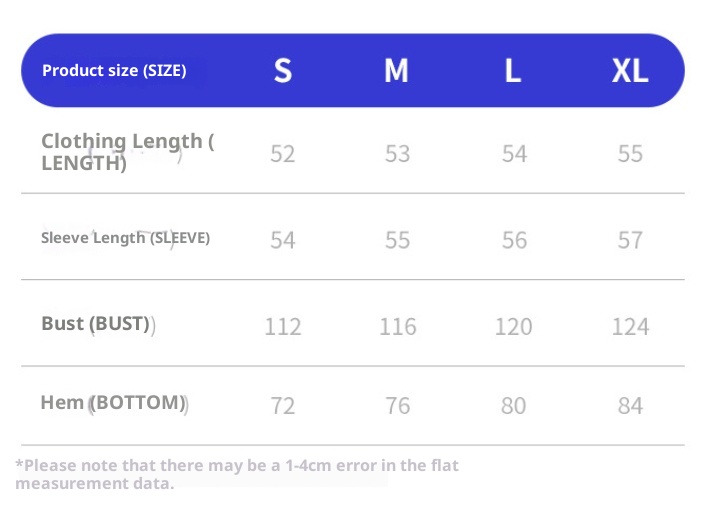Click the Bust (BUST) row label

(x=96, y=324)
